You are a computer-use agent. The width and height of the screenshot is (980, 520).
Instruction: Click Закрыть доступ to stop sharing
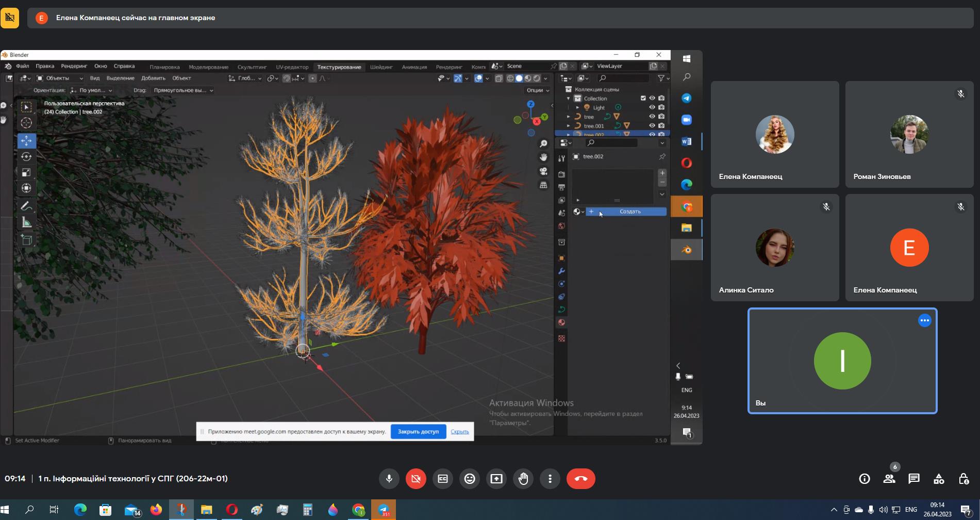coord(418,431)
